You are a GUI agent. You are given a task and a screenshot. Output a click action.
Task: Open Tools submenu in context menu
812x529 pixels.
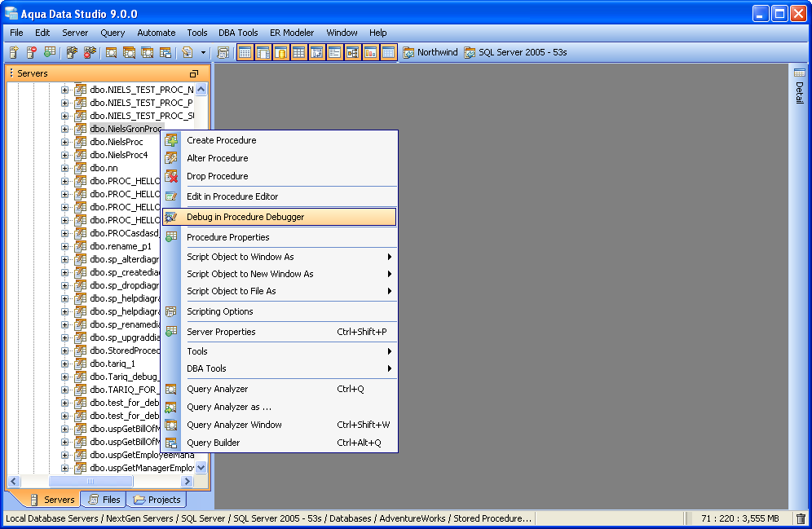(279, 351)
